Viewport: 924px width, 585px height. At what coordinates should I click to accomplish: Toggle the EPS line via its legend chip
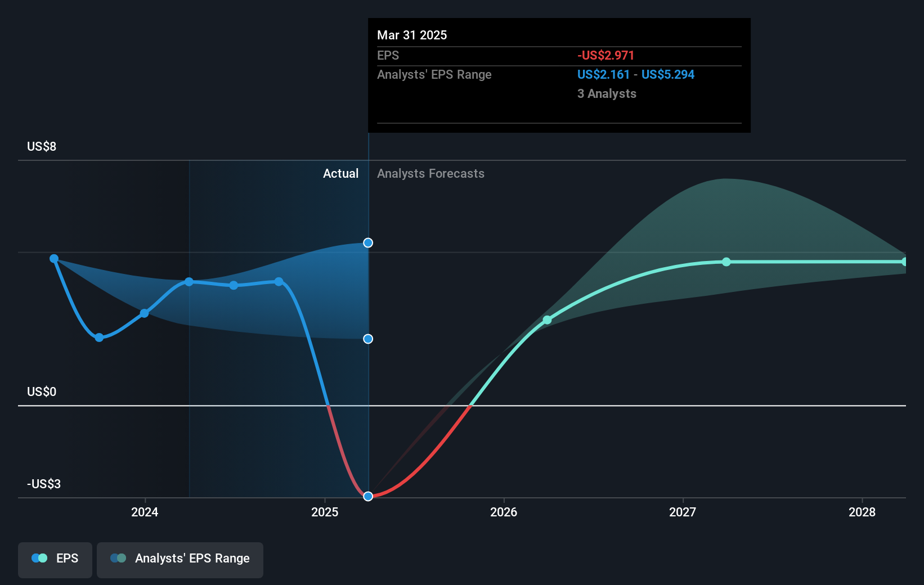[x=55, y=560]
